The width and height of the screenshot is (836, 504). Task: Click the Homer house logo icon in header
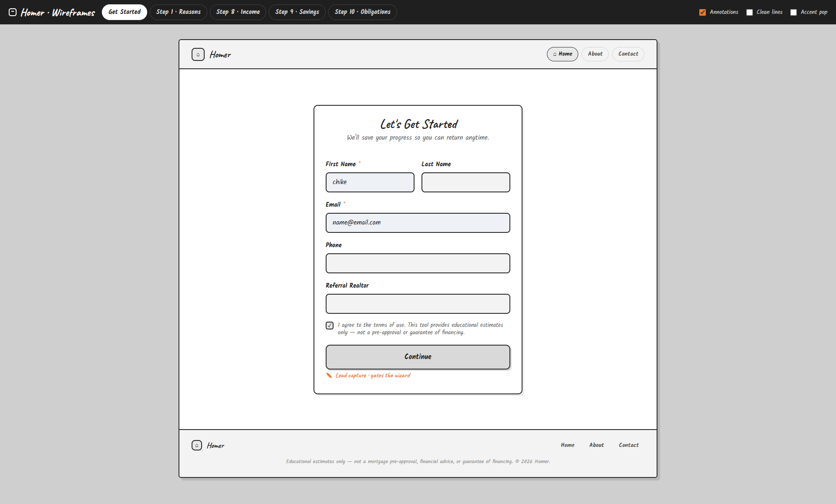tap(198, 54)
